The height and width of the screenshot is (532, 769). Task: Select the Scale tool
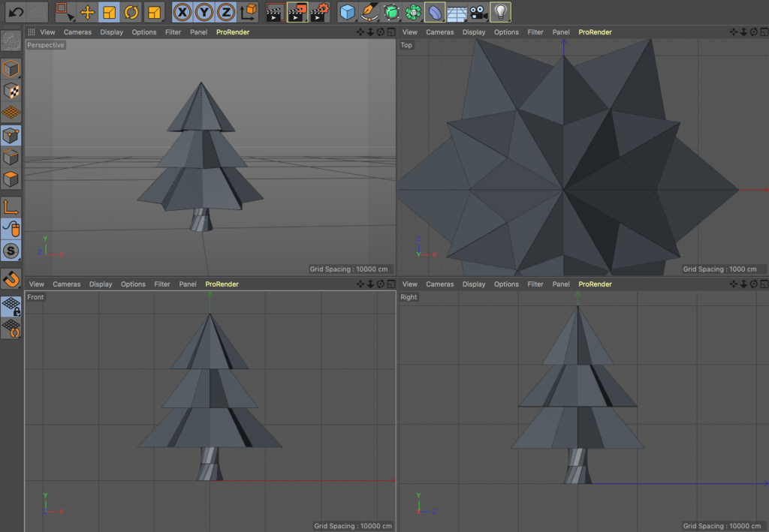[109, 12]
